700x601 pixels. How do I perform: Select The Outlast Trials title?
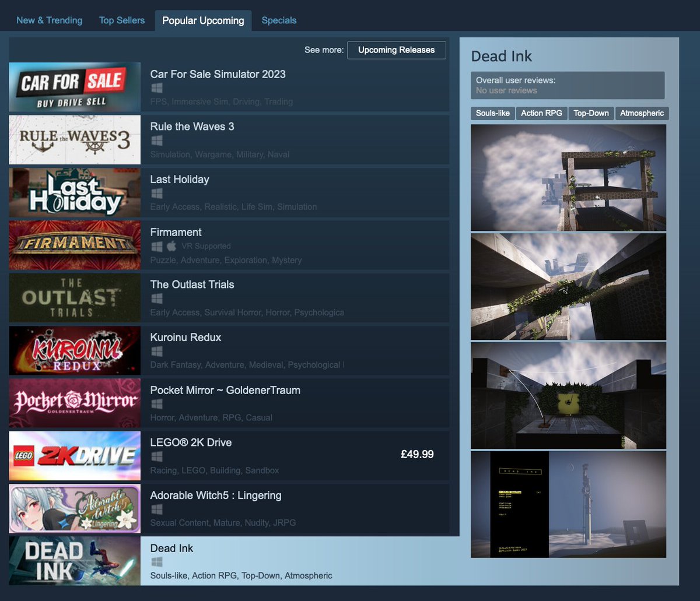[192, 284]
